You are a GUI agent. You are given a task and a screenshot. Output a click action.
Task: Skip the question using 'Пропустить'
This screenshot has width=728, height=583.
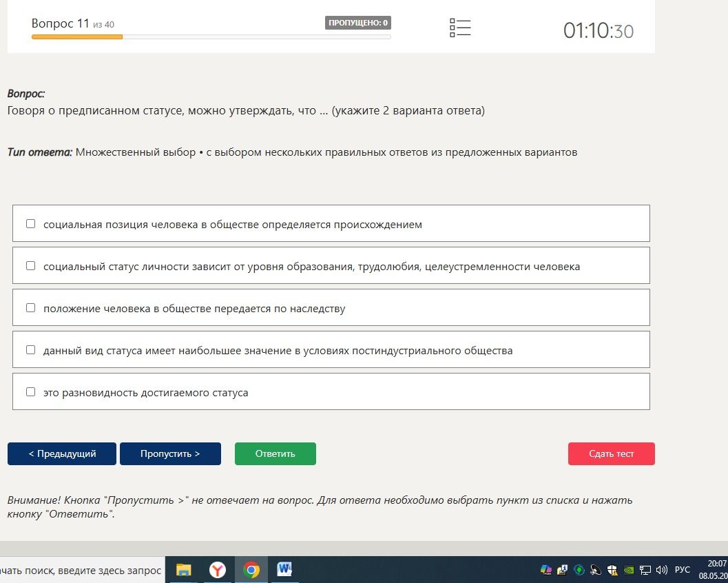[x=170, y=454]
